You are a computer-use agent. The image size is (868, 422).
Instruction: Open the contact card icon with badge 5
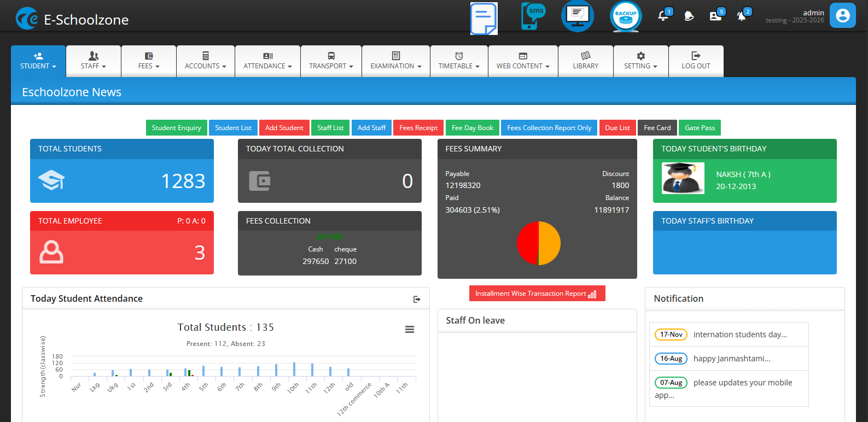click(x=715, y=16)
